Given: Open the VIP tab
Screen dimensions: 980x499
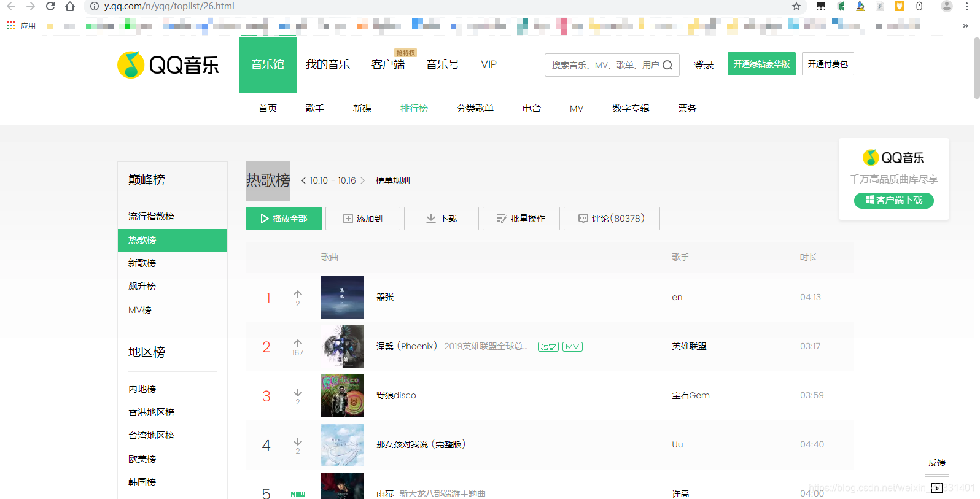Looking at the screenshot, I should [x=489, y=64].
